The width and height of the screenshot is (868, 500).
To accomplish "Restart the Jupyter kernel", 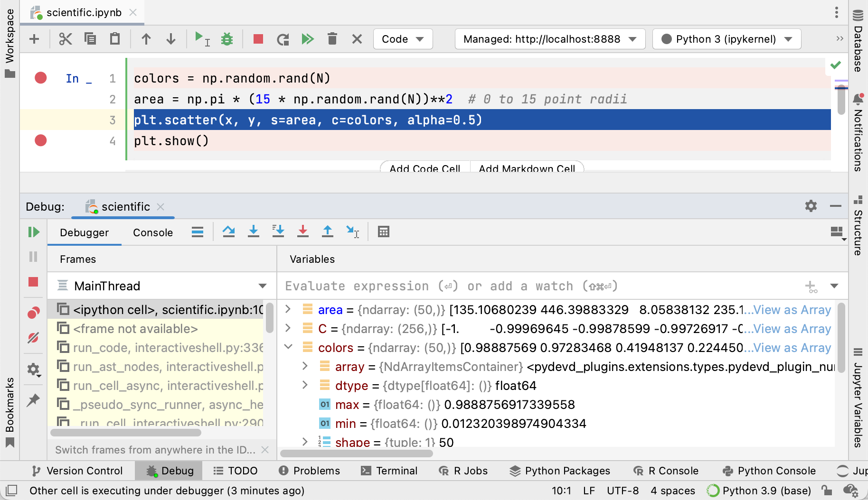I will tap(283, 39).
